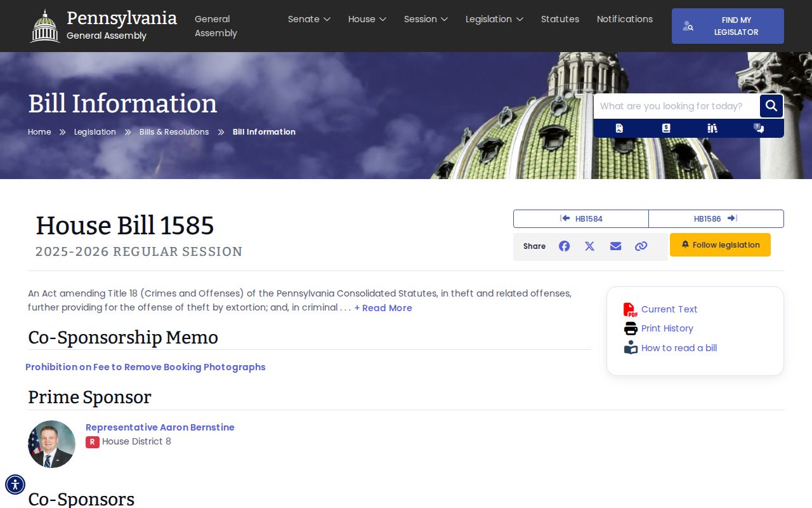Expand bill description with Read More
The image size is (812, 508).
[383, 308]
